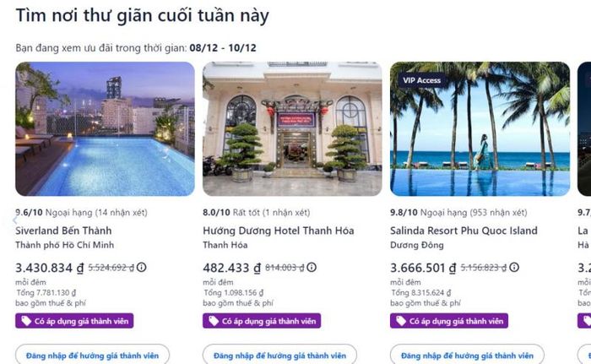591x364 pixels.
Task: Open Siverland Bến Thành hotel title
Action: (x=63, y=231)
